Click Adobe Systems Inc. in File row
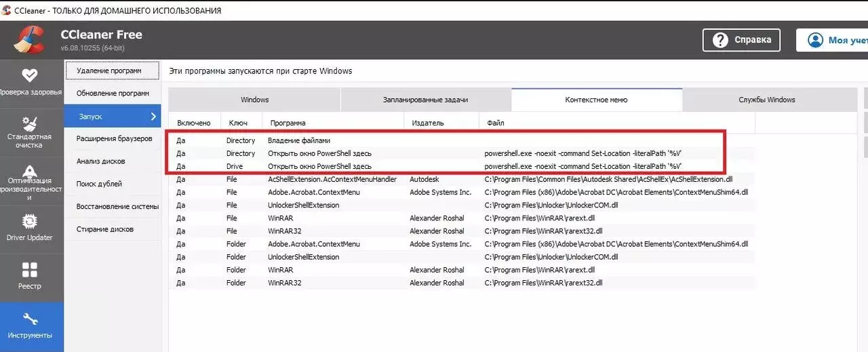Viewport: 868px width, 352px height. (440, 192)
